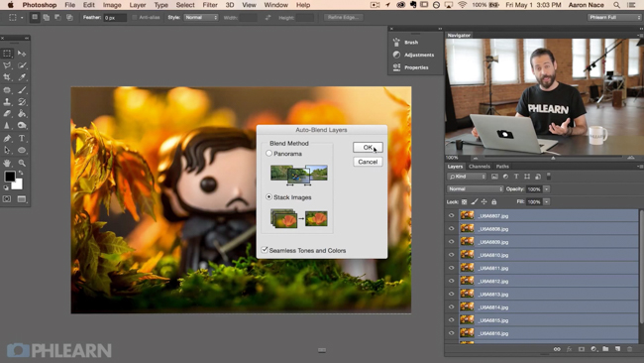Click create new group folder icon

click(605, 349)
